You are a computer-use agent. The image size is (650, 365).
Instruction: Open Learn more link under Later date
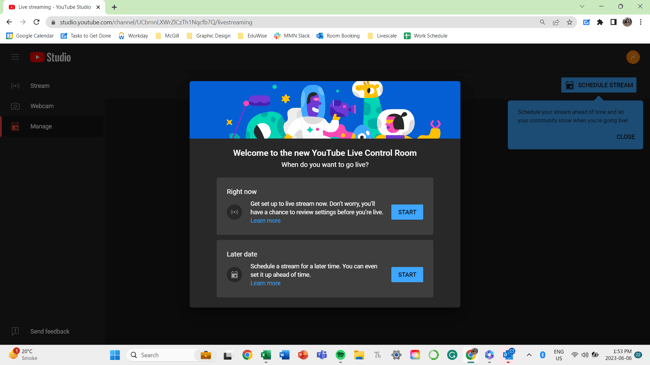(265, 283)
